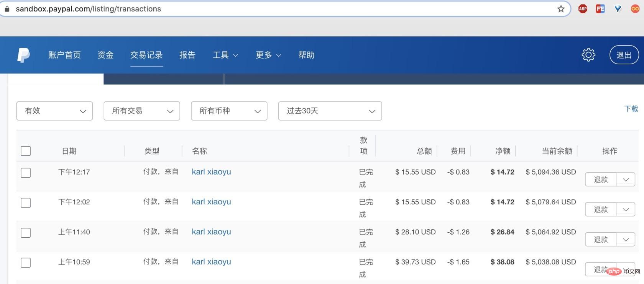The image size is (644, 284).
Task: Expand the 工具 menu
Action: [225, 55]
